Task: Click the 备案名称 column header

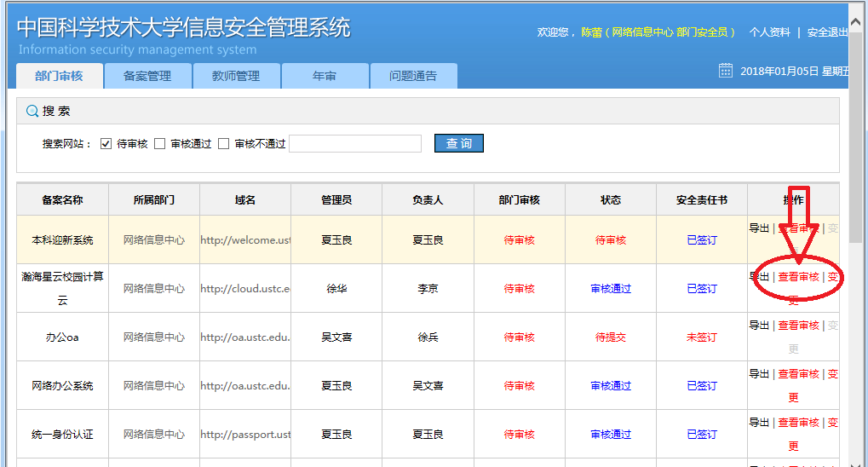Action: click(62, 200)
